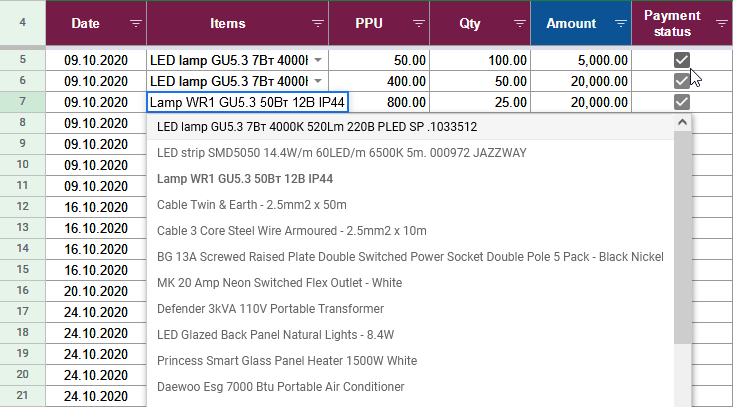This screenshot has height=407, width=733.
Task: Choose Daewoo Esg 7000 Btu Air Conditioner
Action: point(280,386)
